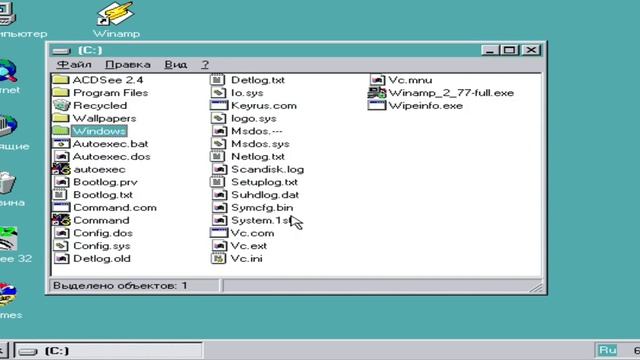The height and width of the screenshot is (360, 640).
Task: Open the ? help menu
Action: click(205, 64)
